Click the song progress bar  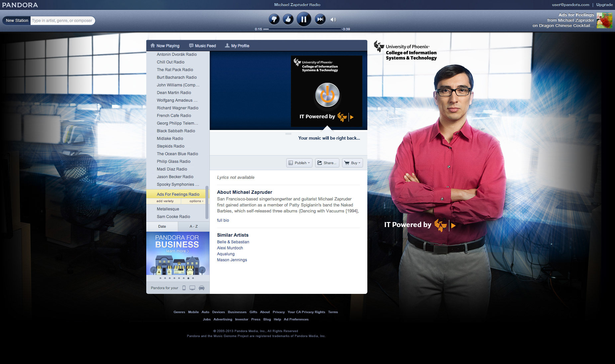click(x=302, y=29)
